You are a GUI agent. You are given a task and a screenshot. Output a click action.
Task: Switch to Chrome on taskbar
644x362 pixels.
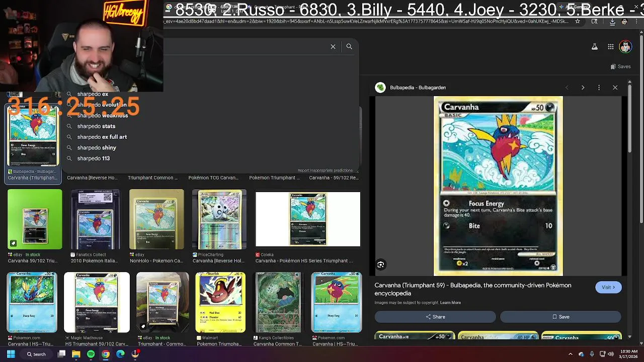tap(106, 354)
